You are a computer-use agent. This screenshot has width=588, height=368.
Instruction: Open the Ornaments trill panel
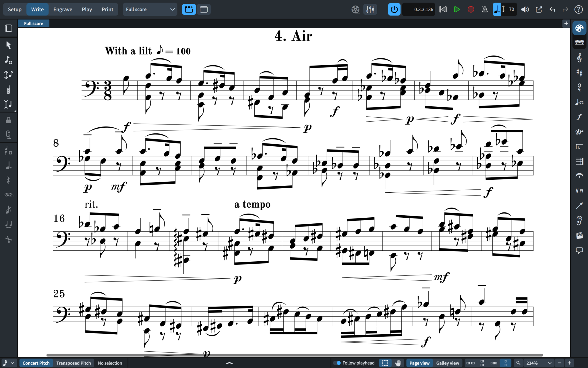coord(579,132)
